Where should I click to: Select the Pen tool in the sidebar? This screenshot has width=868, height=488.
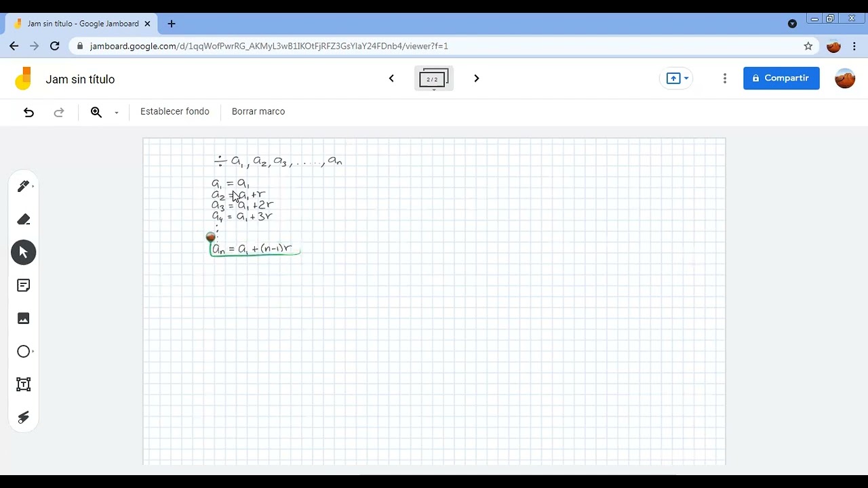[x=24, y=186]
